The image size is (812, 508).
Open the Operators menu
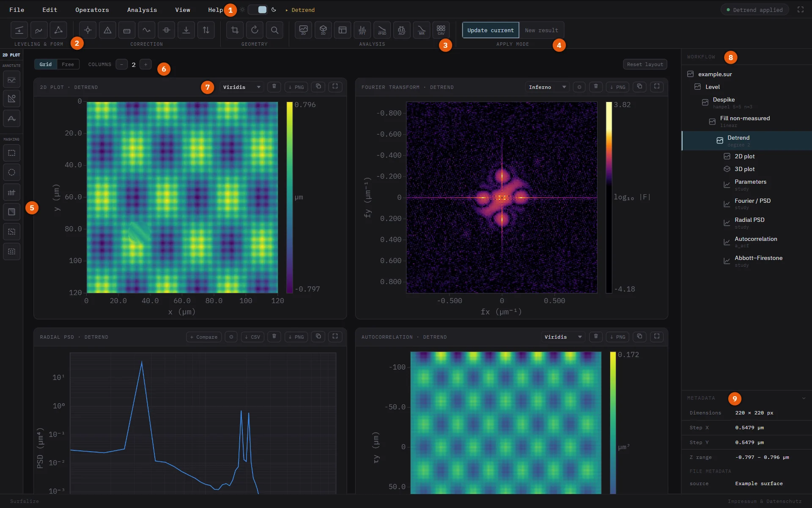pos(92,10)
